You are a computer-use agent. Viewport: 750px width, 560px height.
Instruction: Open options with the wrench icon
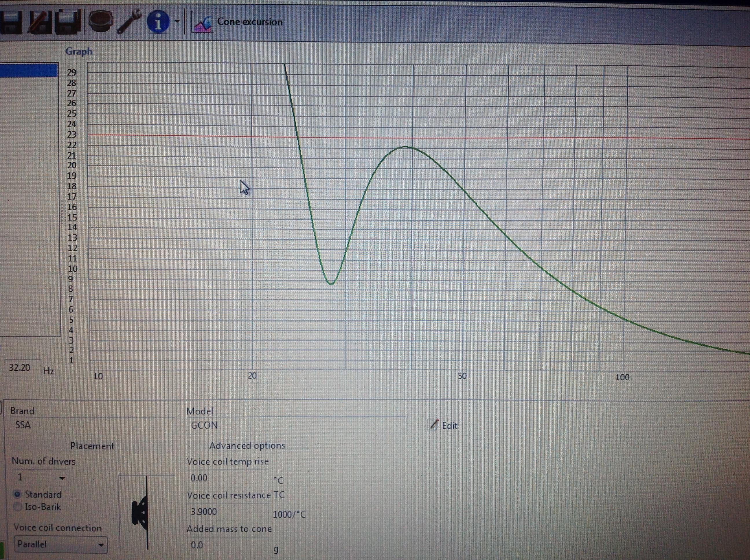(129, 21)
